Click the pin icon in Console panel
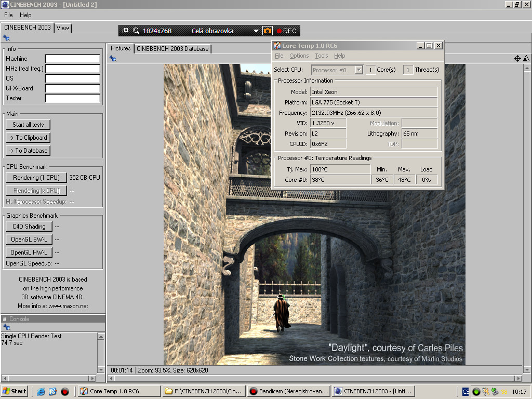Image resolution: width=532 pixels, height=399 pixels. click(6, 327)
